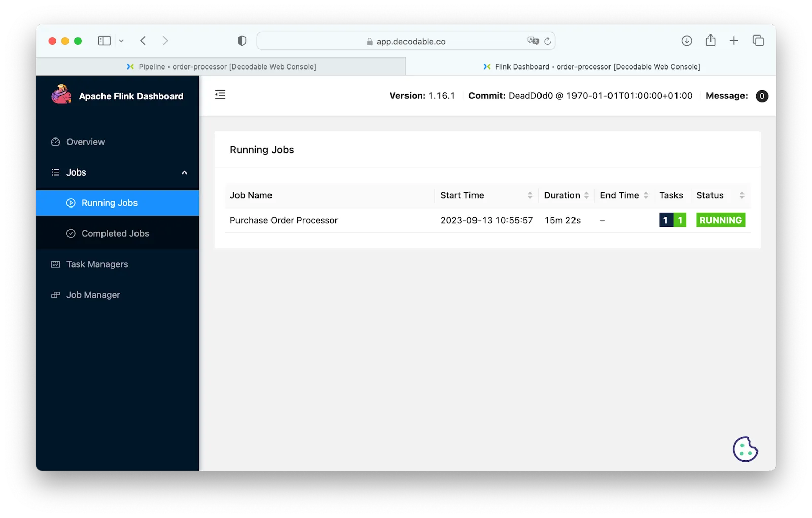
Task: Click the Version 1.16.1 text
Action: click(422, 96)
